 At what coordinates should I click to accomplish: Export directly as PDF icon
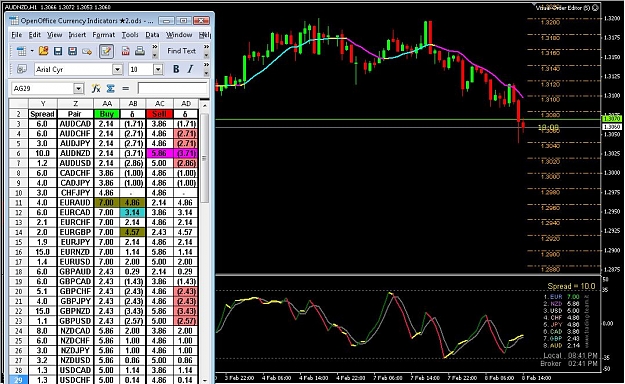pos(126,51)
